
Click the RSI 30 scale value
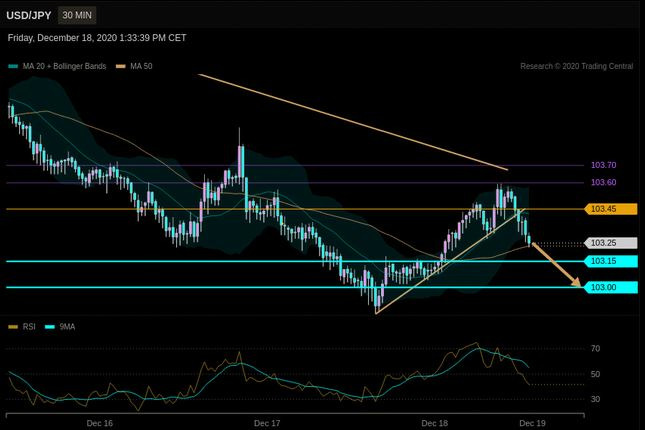[595, 399]
